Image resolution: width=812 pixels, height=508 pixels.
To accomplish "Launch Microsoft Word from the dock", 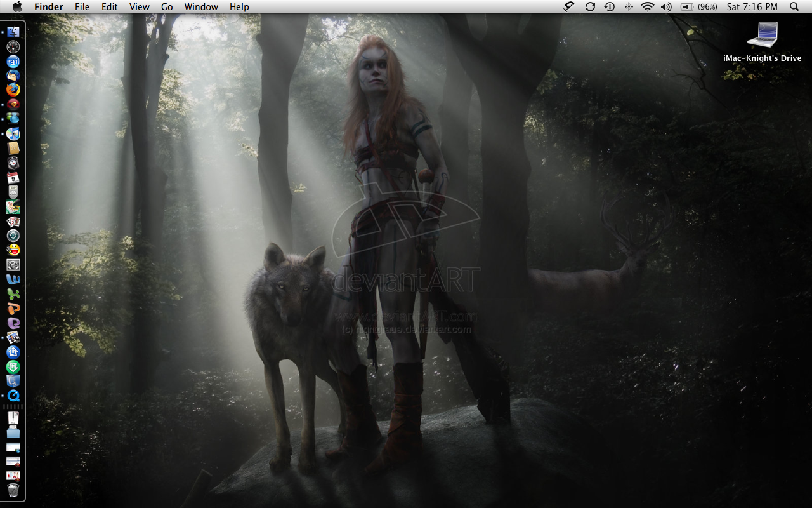I will click(x=13, y=279).
